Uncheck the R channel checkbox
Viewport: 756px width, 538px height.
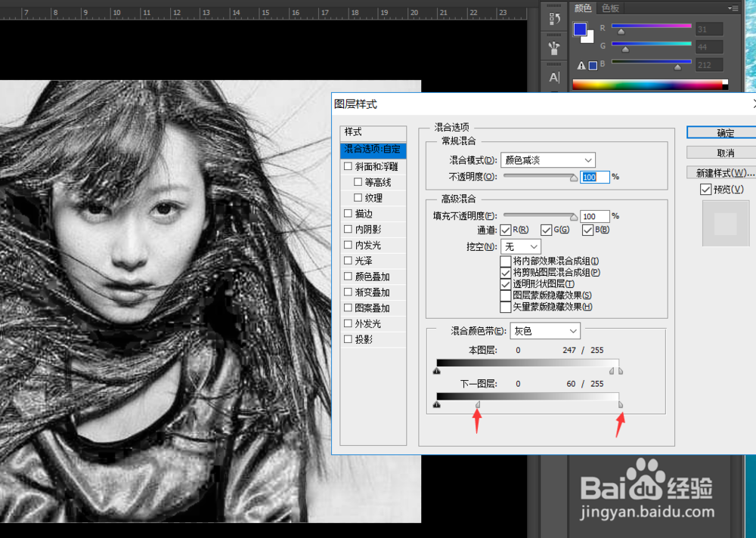(506, 230)
